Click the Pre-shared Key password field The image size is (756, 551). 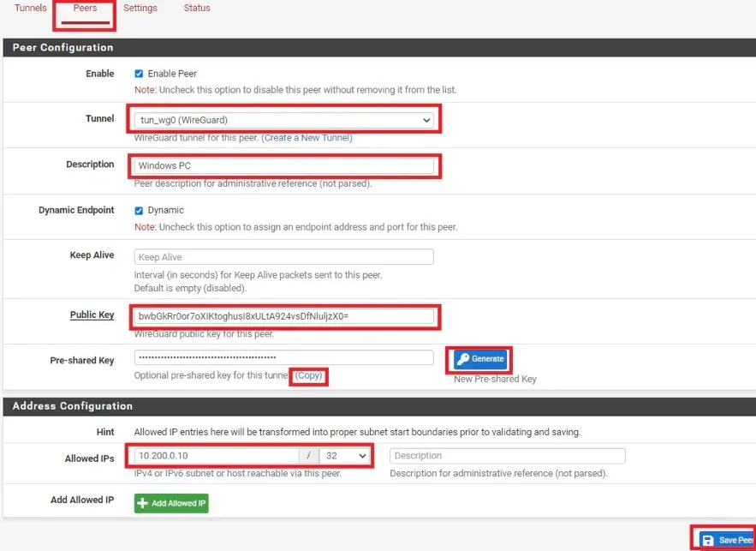coord(284,357)
